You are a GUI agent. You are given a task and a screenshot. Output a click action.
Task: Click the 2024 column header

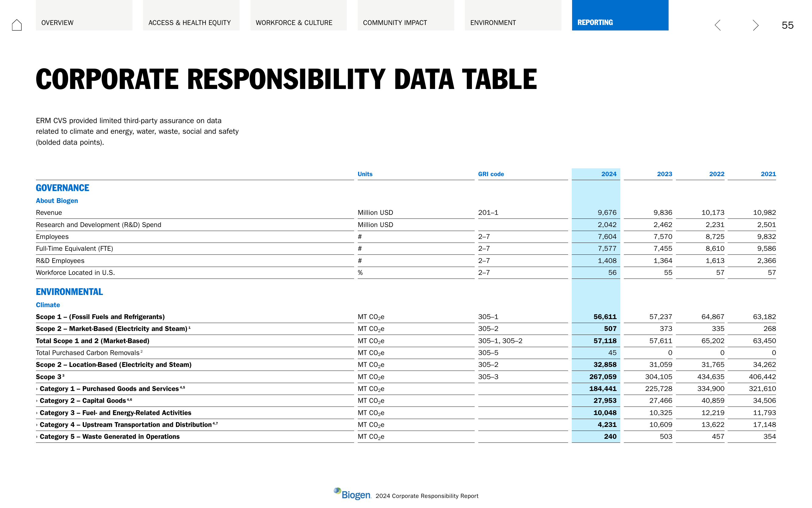pyautogui.click(x=609, y=174)
